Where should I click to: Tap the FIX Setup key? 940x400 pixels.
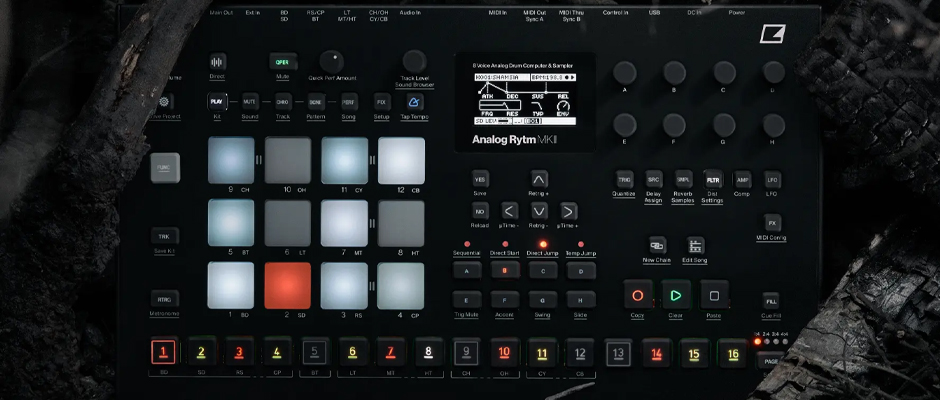point(381,101)
